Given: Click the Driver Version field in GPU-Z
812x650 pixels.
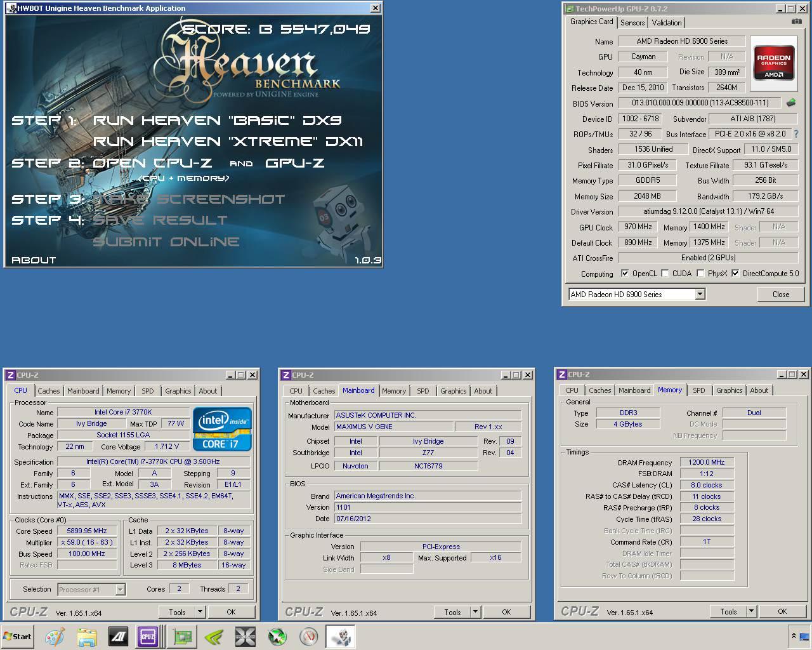Looking at the screenshot, I should (x=708, y=211).
